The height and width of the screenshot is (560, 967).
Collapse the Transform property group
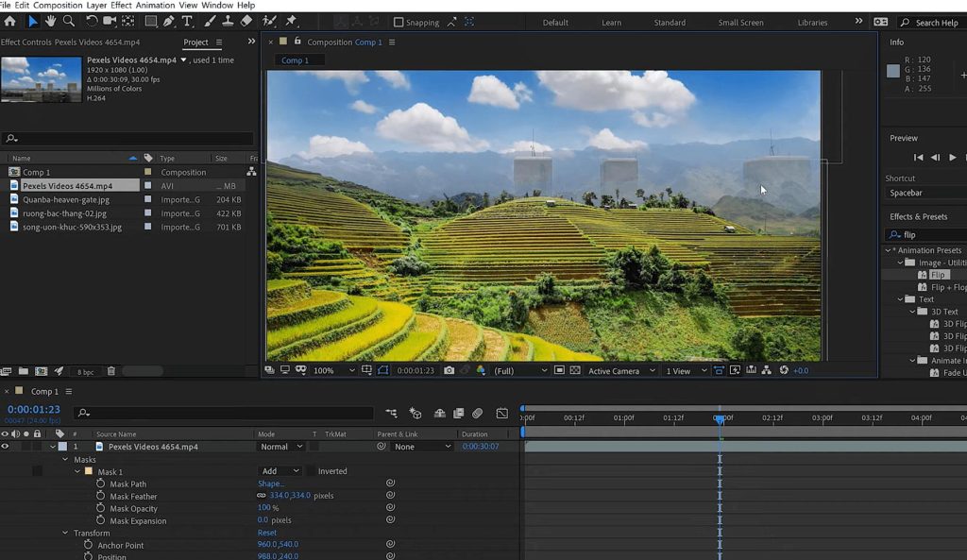click(64, 533)
